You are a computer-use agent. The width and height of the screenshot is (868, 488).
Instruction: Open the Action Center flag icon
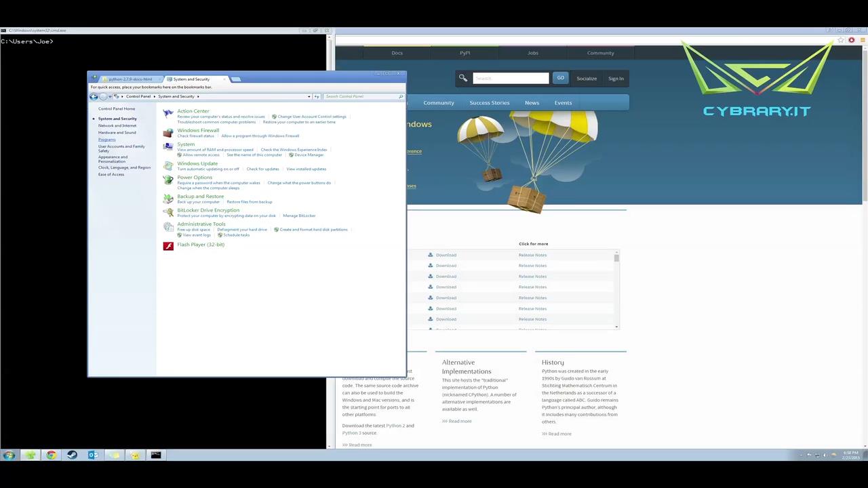(x=168, y=114)
